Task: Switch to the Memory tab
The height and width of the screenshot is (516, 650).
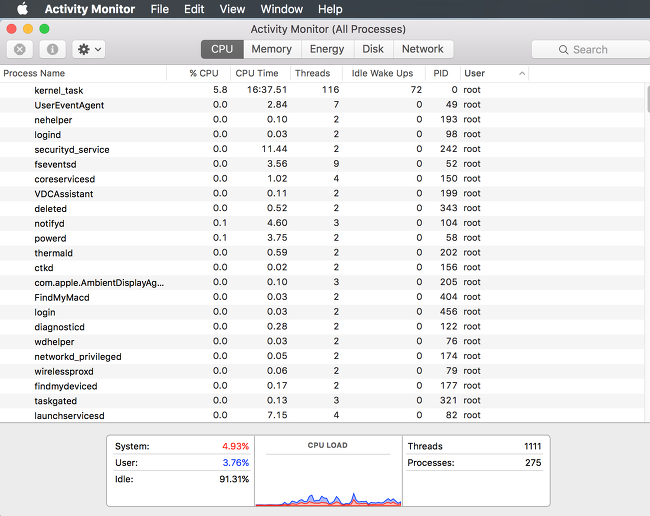Action: click(272, 49)
